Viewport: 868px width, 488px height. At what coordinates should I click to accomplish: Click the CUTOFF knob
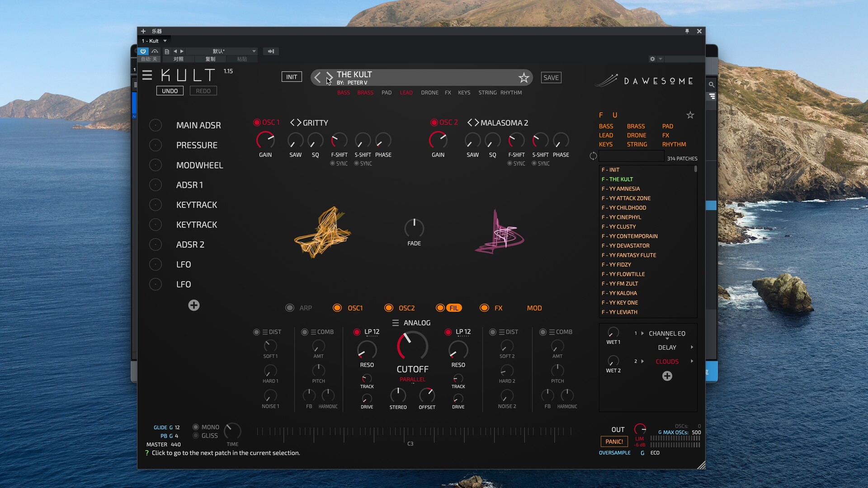click(412, 347)
